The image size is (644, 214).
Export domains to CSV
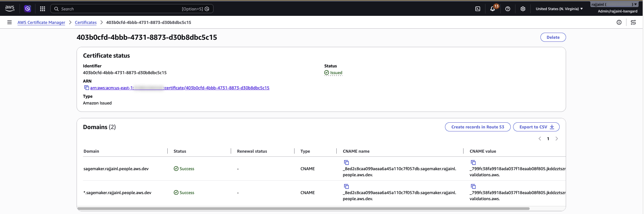(536, 127)
